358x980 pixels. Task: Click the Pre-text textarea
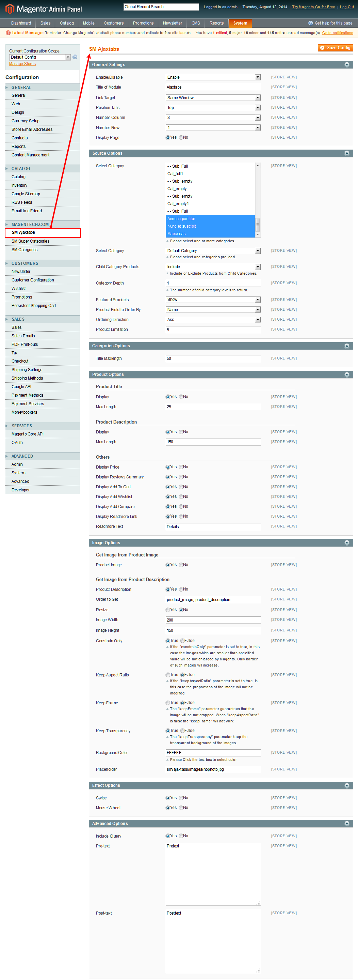click(213, 874)
